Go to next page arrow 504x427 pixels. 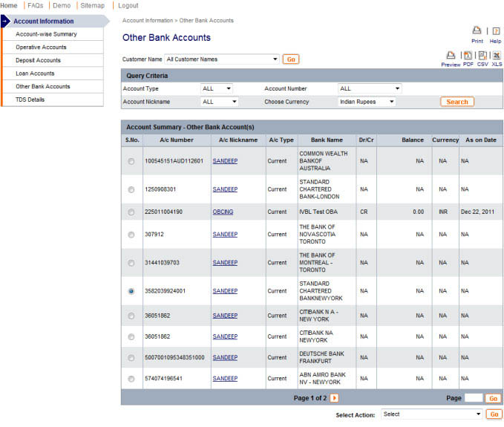334,398
